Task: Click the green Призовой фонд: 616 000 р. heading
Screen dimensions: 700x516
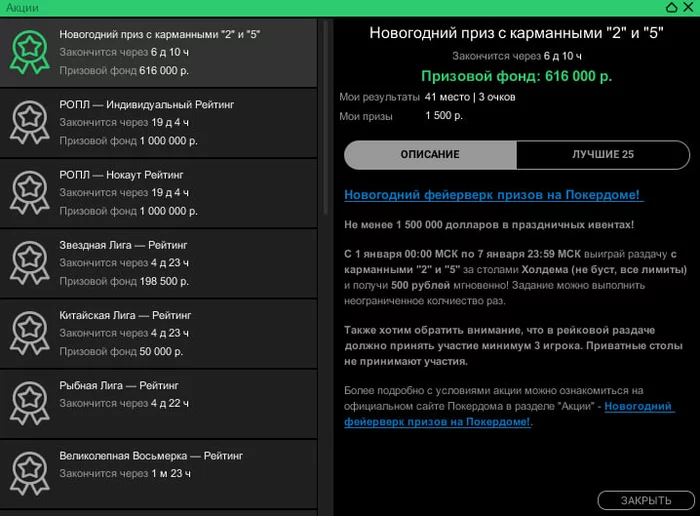Action: tap(517, 76)
